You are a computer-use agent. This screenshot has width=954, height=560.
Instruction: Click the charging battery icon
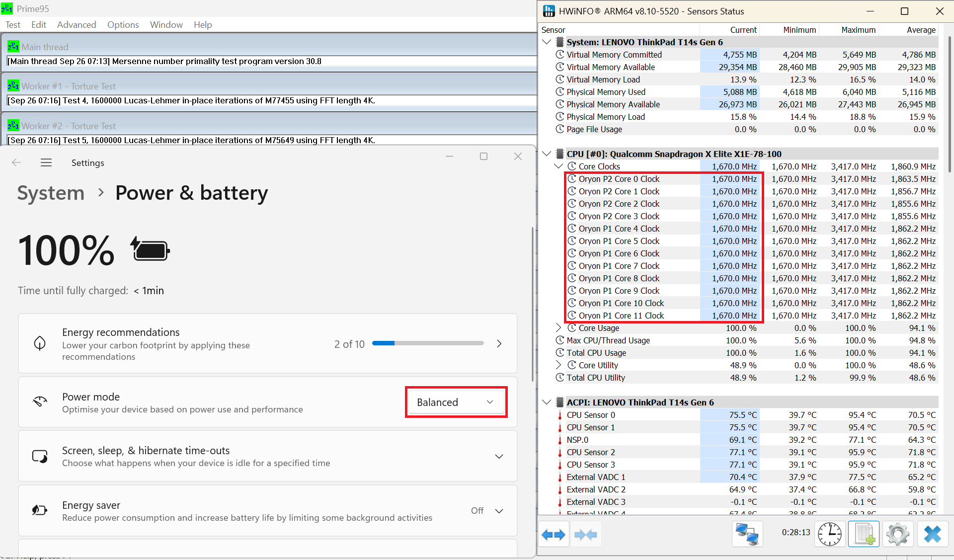click(151, 249)
